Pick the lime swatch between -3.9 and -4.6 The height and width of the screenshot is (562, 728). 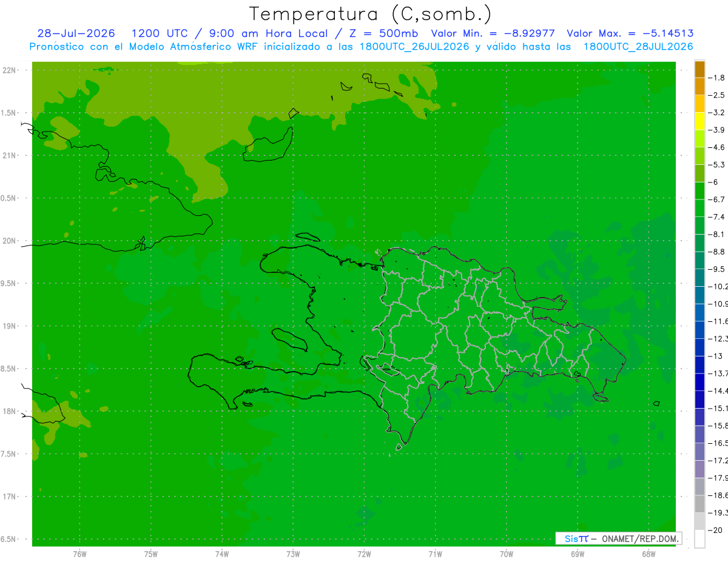699,139
